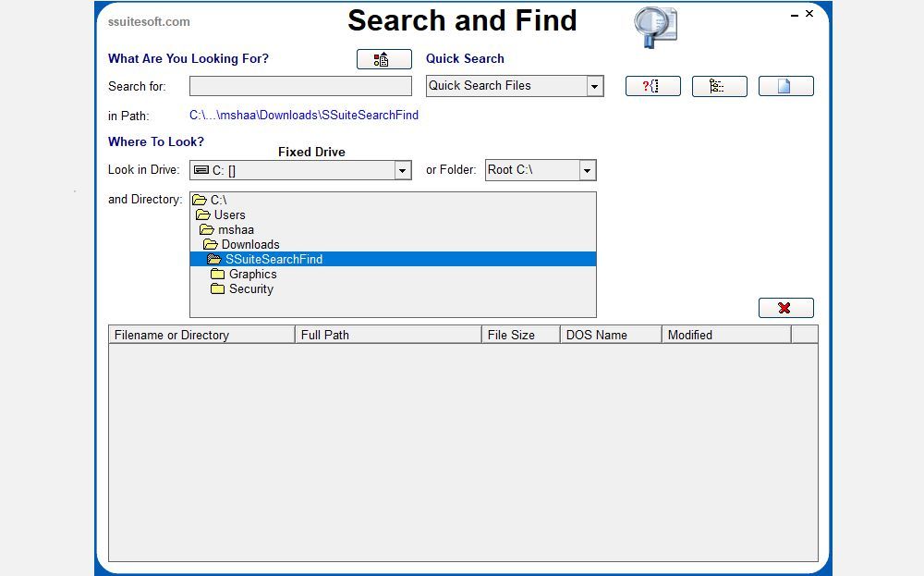
Task: Click the Graphics folder icon
Action: (x=217, y=275)
